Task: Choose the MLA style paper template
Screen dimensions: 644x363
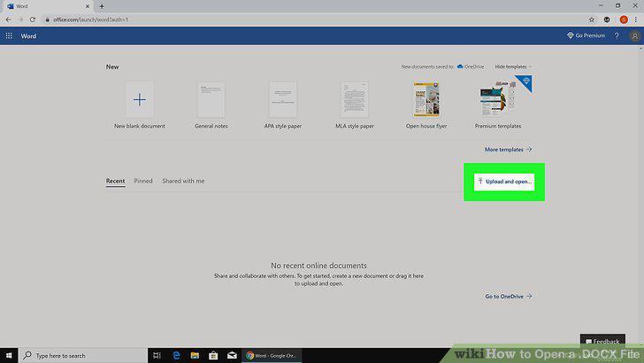Action: (x=355, y=105)
